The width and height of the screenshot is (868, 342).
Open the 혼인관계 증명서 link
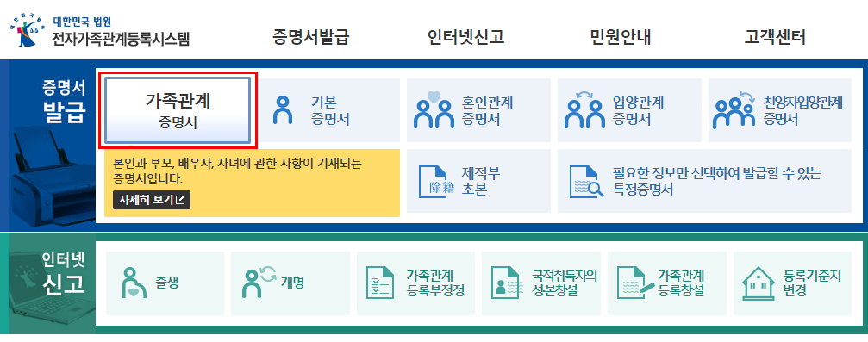488,110
